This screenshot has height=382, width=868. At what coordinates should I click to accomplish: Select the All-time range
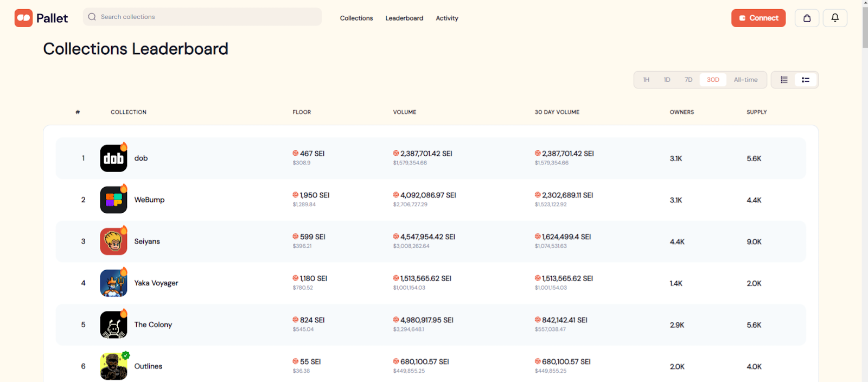pyautogui.click(x=746, y=80)
